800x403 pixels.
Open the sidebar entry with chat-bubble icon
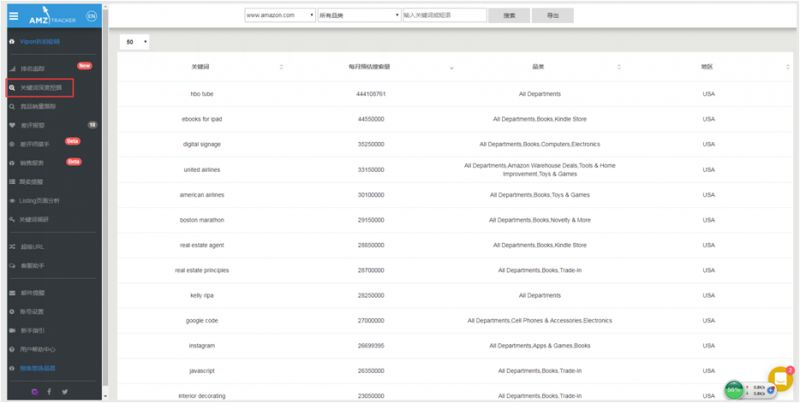pyautogui.click(x=28, y=266)
